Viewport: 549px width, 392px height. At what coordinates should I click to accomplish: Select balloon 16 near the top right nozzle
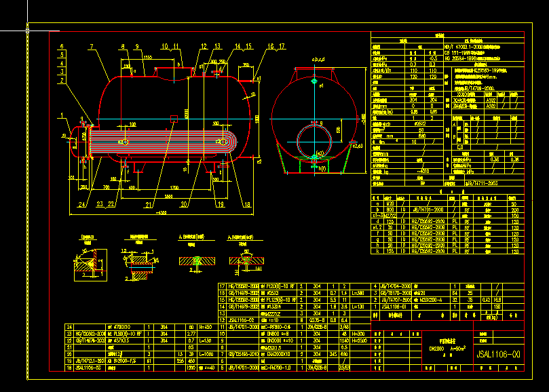[271, 45]
